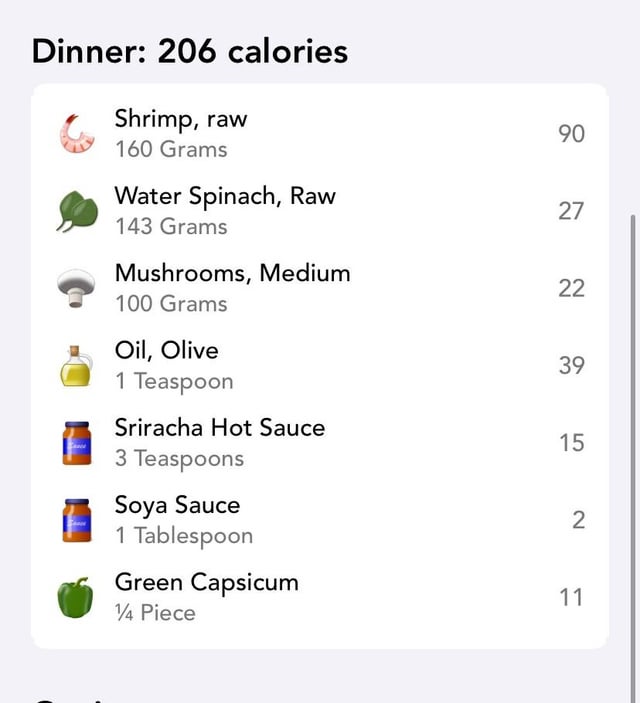Tap the spinach leaf icon
Screen dimensions: 640x703
[x=77, y=211]
